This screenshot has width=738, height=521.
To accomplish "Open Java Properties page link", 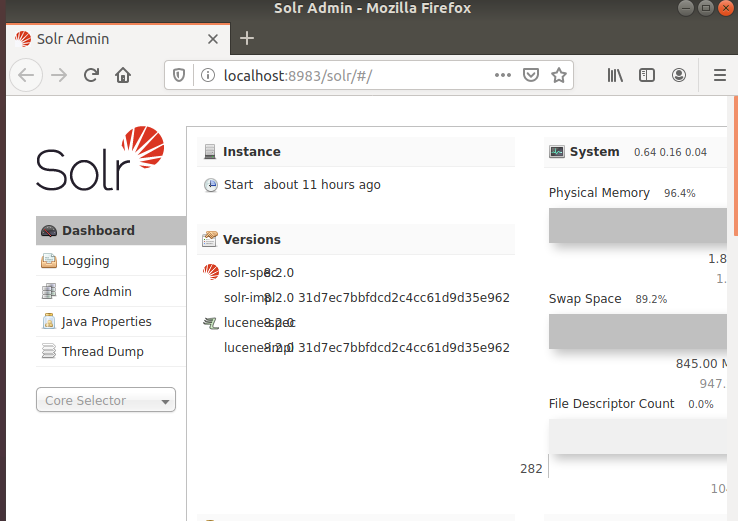I will pos(107,322).
